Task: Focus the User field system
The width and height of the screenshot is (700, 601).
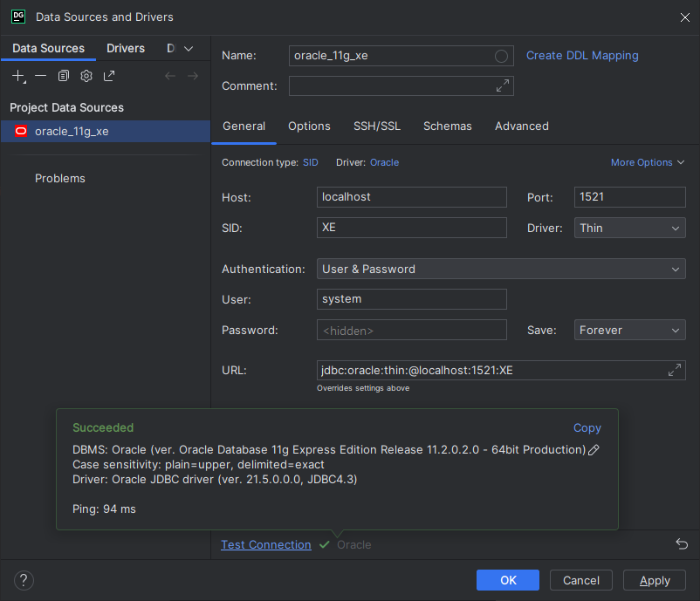Action: pos(412,299)
